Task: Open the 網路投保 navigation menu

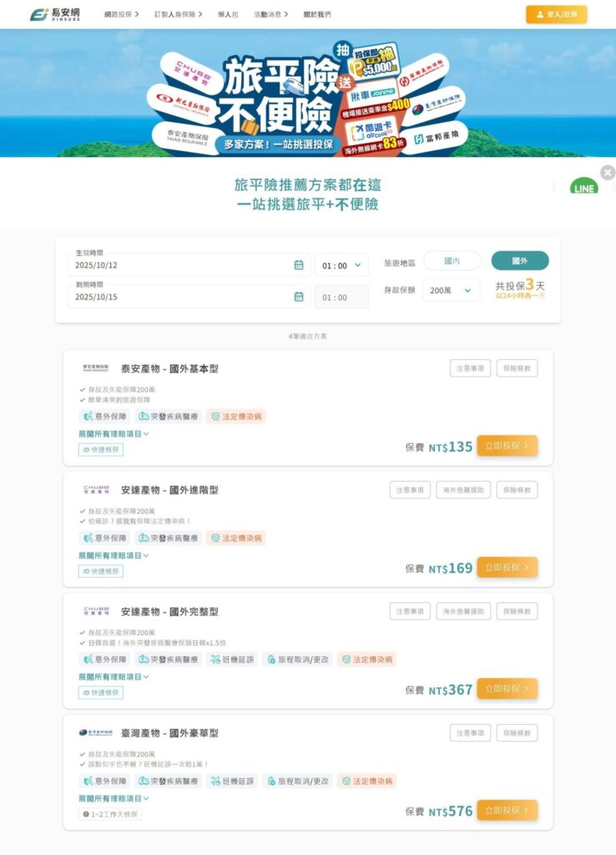Action: [122, 14]
